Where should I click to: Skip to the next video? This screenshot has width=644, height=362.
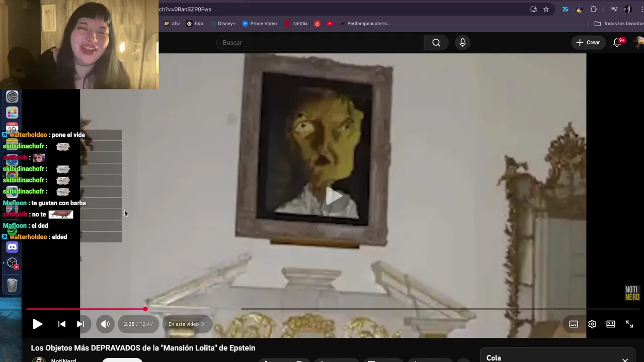tap(80, 324)
